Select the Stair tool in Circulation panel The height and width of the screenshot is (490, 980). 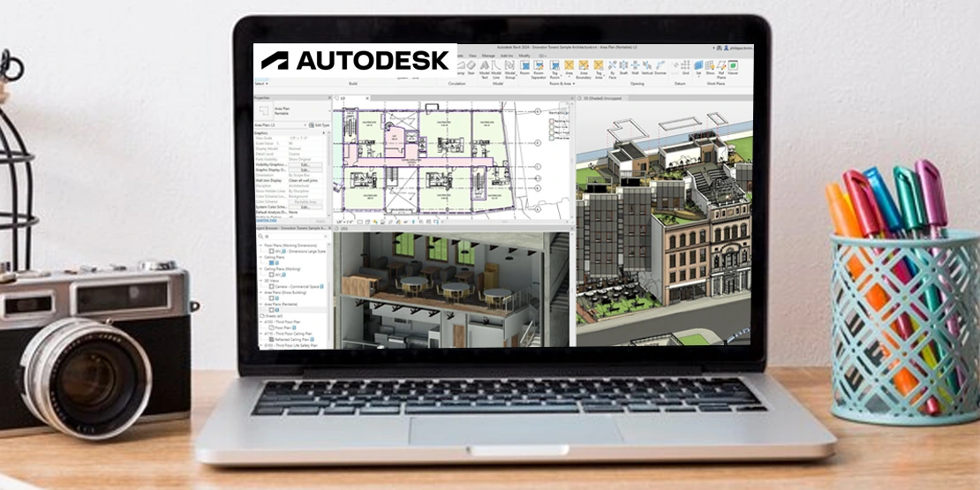click(x=471, y=68)
